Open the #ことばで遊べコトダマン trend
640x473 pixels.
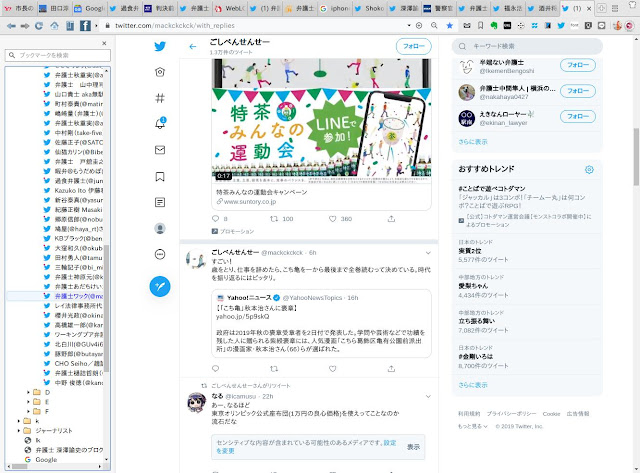coord(491,189)
